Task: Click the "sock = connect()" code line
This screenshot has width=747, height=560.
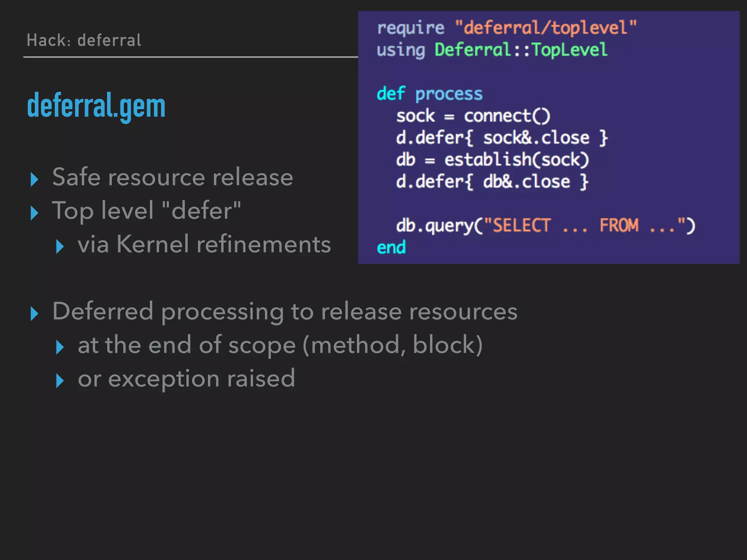Action: point(473,116)
